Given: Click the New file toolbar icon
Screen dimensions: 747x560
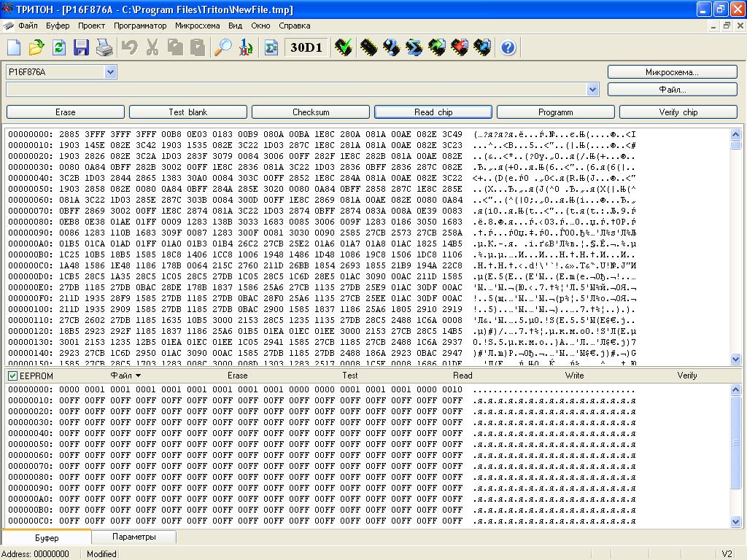Looking at the screenshot, I should pos(14,48).
